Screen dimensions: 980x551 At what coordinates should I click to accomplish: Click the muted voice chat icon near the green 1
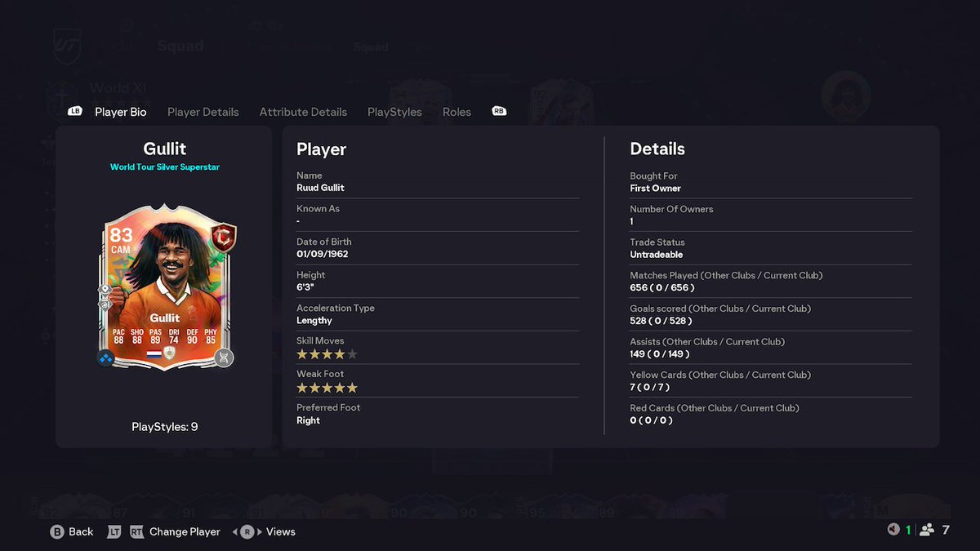[x=893, y=528]
